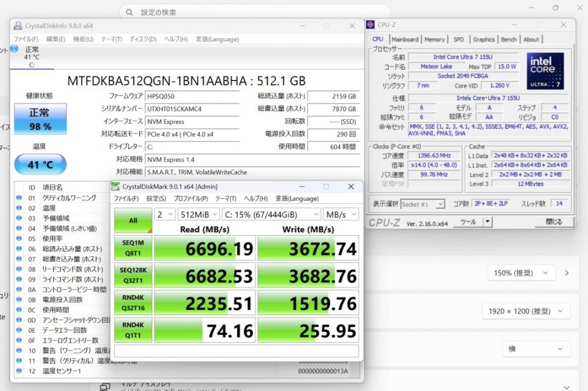Click SEQ1M write result 3672.74
588x391 pixels.
(308, 248)
